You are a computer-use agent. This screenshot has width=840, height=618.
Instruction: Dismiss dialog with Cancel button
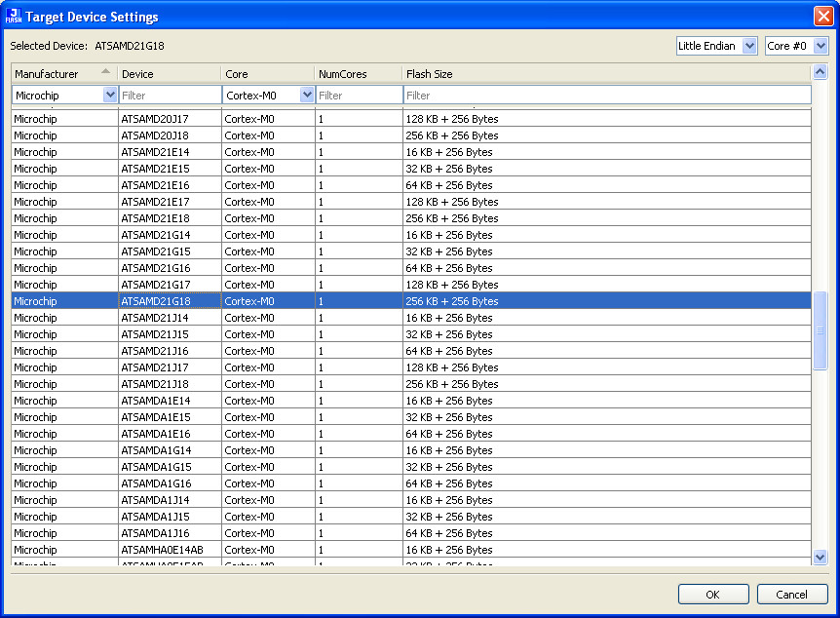tap(792, 594)
